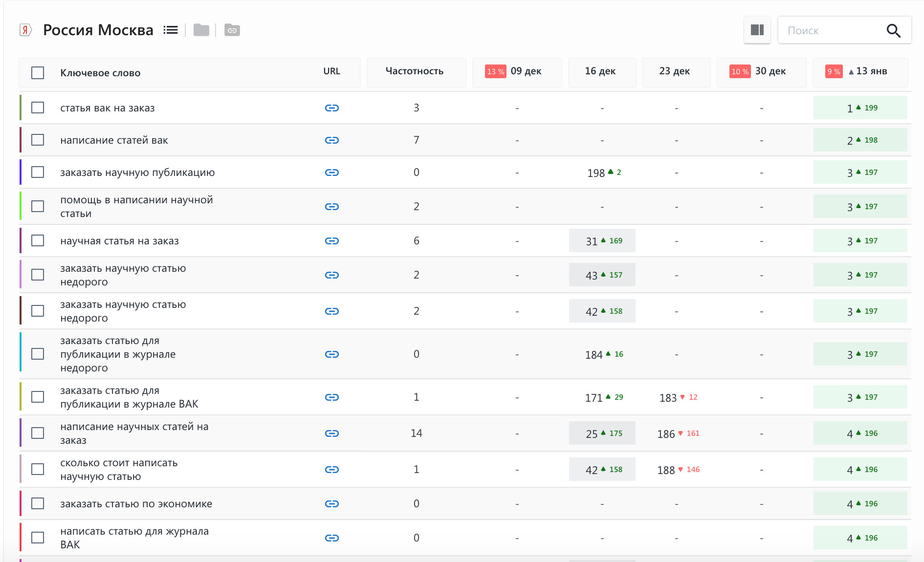The width and height of the screenshot is (924, 562).
Task: Click position cell 186 ▼161 in 23 дек
Action: pyautogui.click(x=678, y=433)
